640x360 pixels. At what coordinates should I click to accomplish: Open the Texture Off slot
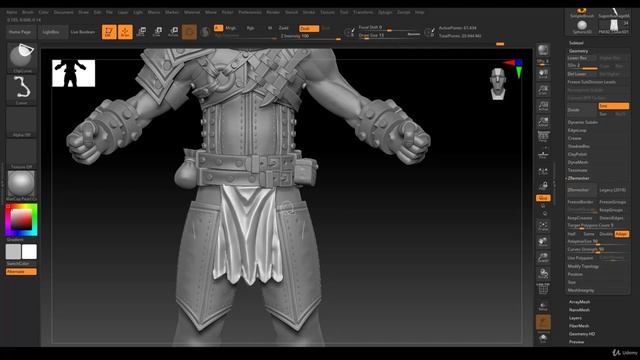(22, 154)
